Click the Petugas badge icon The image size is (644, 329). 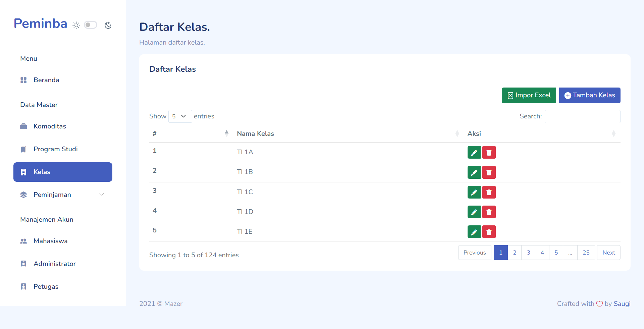point(23,287)
